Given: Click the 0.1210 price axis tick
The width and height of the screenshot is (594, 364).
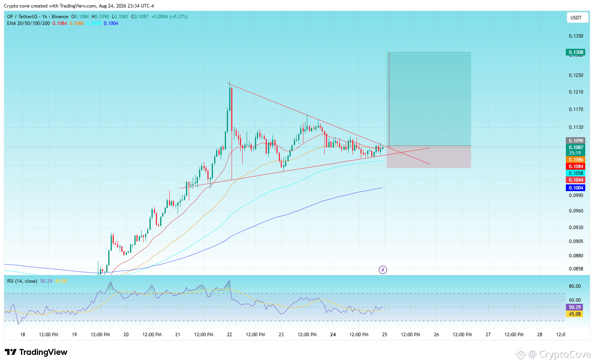Looking at the screenshot, I should click(x=576, y=92).
